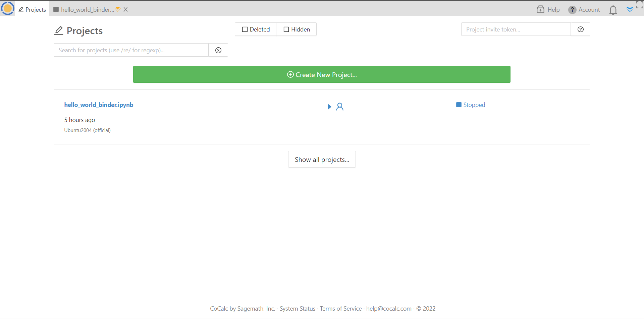The height and width of the screenshot is (319, 644).
Task: Click Show all projects button
Action: point(322,159)
